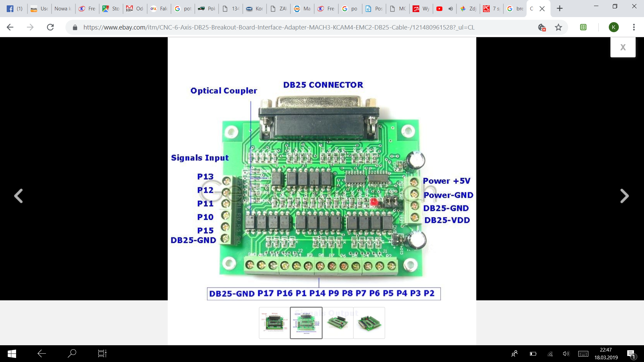Select the third angled board thumbnail
This screenshot has height=362, width=644.
coord(338,323)
